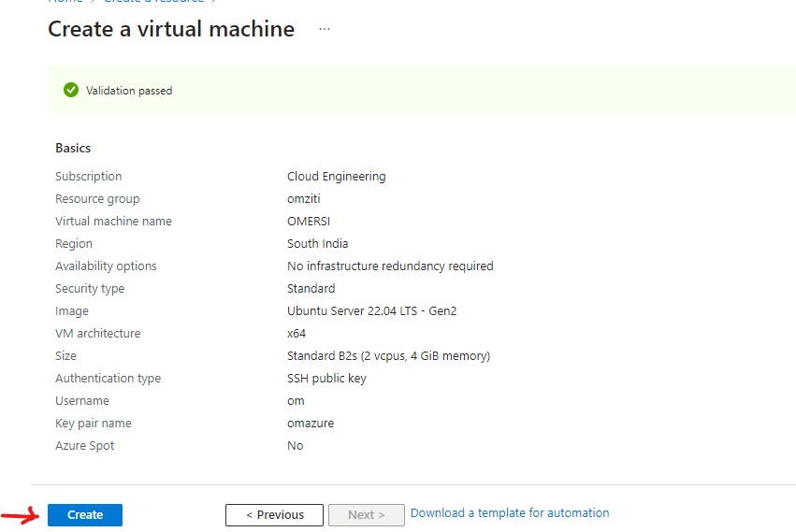Click the Validation passed message text
Image resolution: width=796 pixels, height=532 pixels.
(129, 91)
